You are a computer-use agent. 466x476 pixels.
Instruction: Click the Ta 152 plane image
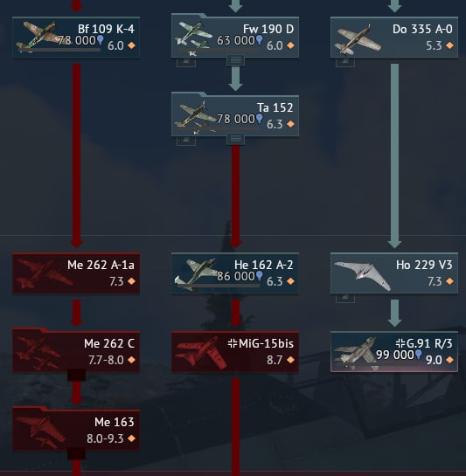click(196, 117)
